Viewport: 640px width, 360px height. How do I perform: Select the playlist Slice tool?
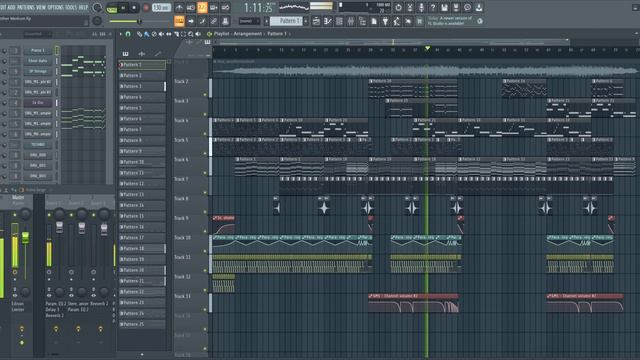point(176,34)
